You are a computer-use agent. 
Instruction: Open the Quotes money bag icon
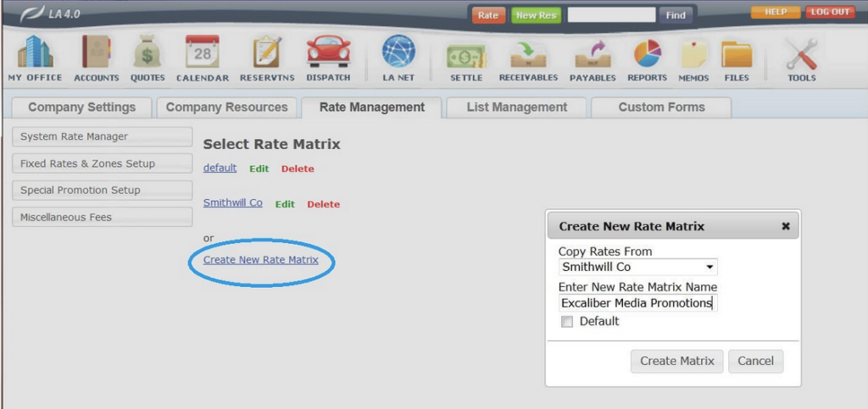(x=147, y=53)
